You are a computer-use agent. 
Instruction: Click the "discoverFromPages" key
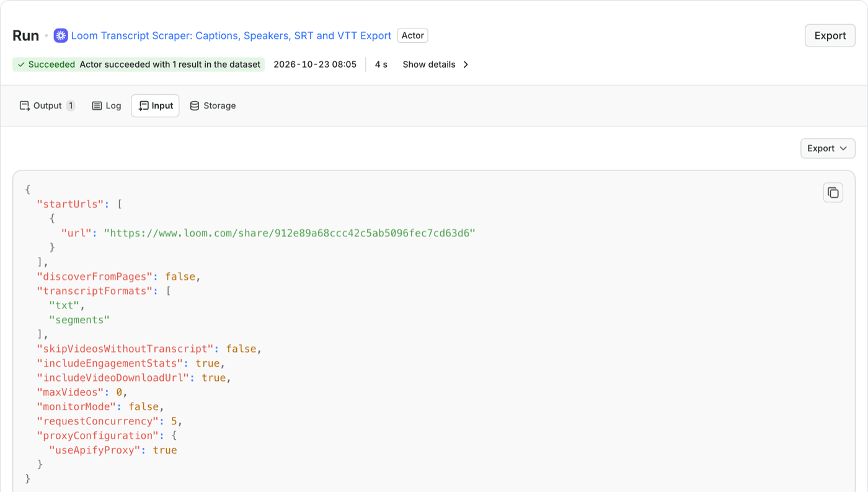[x=95, y=277]
